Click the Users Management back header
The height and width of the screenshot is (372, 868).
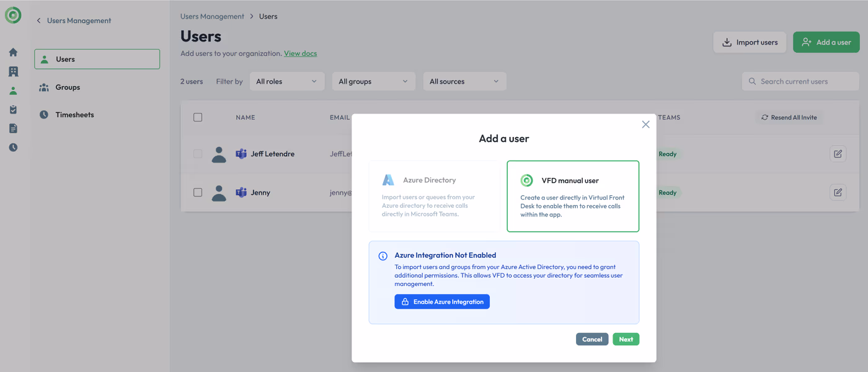[x=79, y=20]
